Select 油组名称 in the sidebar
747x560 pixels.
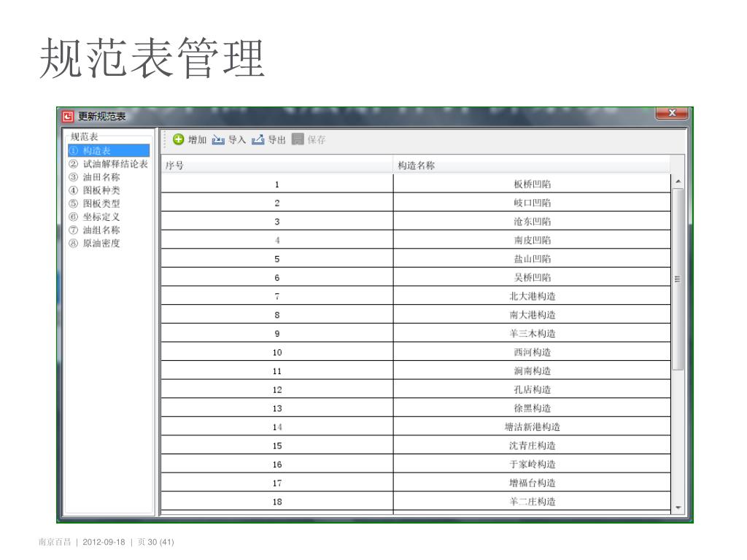[95, 230]
